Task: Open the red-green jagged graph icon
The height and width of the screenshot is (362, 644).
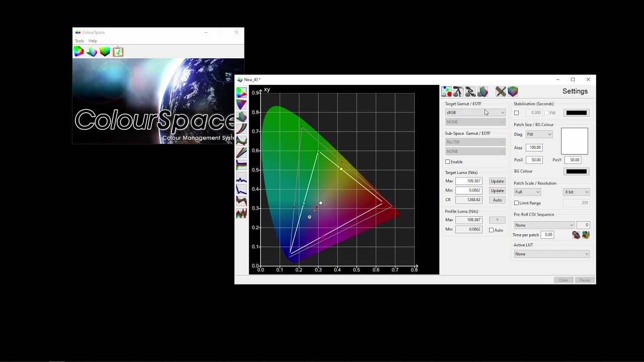Action: [x=242, y=201]
